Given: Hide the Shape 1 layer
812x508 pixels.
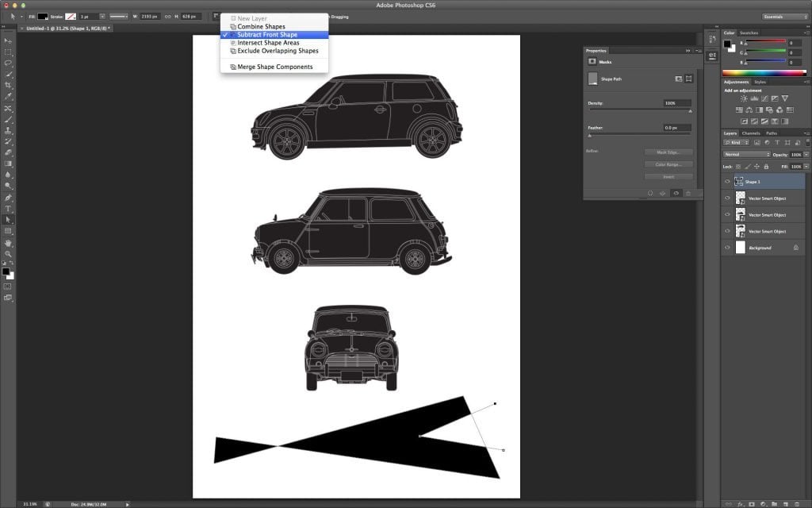Looking at the screenshot, I should (x=728, y=182).
